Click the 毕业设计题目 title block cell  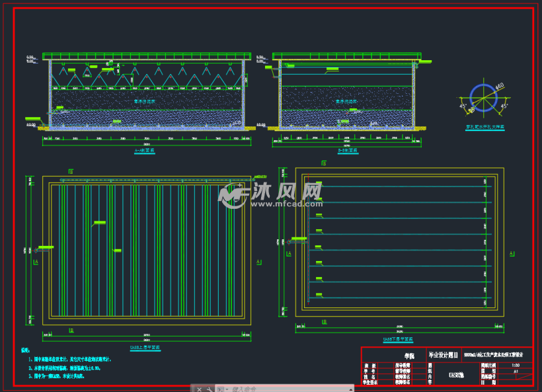(x=444, y=355)
